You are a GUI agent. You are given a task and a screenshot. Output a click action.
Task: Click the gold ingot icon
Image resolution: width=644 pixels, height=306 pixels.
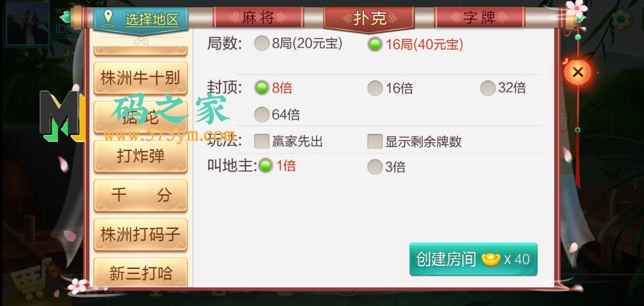491,260
